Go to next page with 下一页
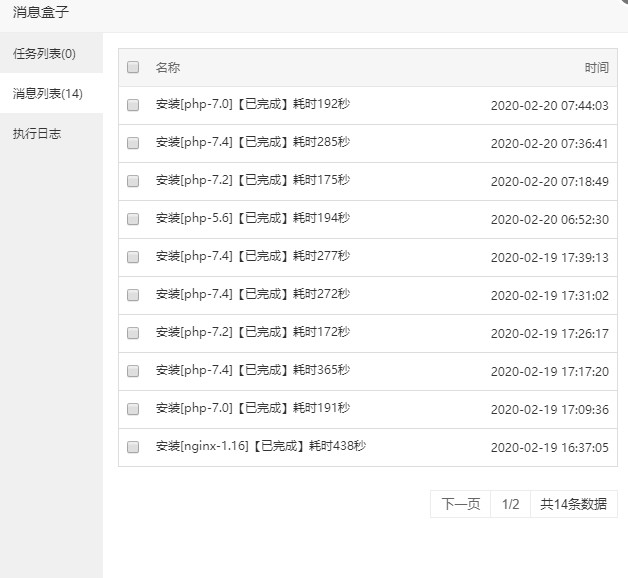 (x=461, y=504)
